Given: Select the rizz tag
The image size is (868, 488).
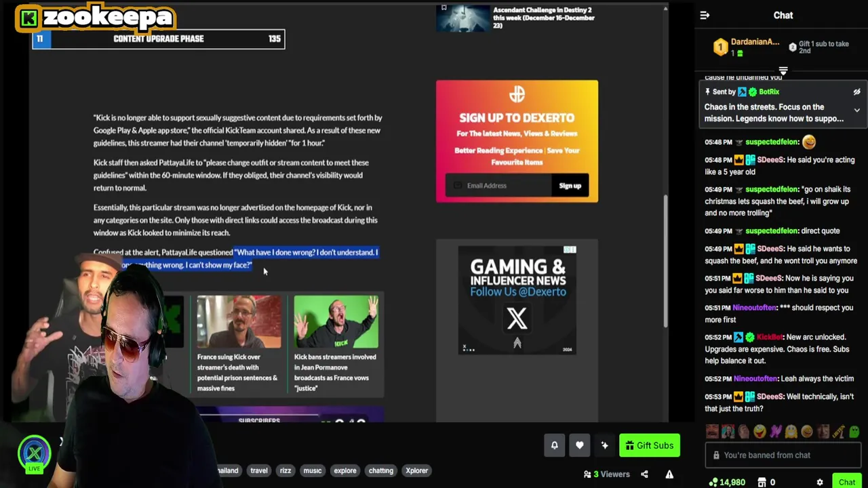Looking at the screenshot, I should tap(285, 470).
